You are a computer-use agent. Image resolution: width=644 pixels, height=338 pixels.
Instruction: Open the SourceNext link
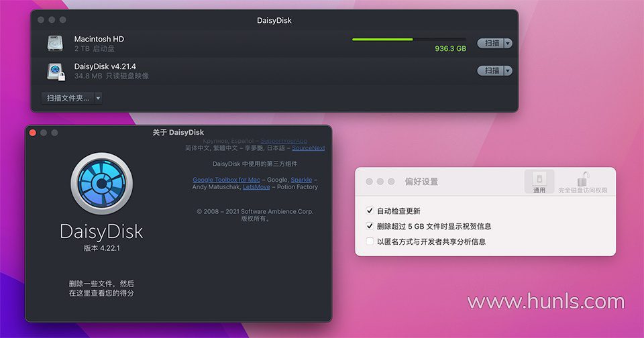[x=309, y=148]
